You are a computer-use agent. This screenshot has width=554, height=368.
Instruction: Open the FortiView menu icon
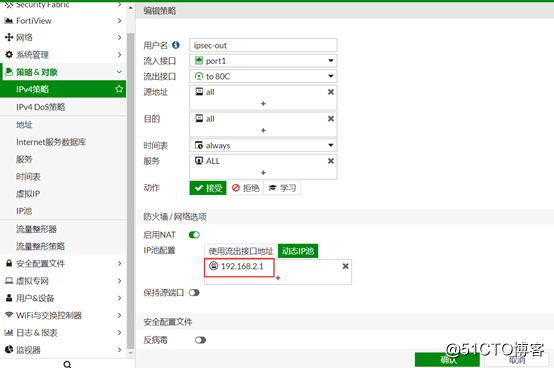[9, 21]
